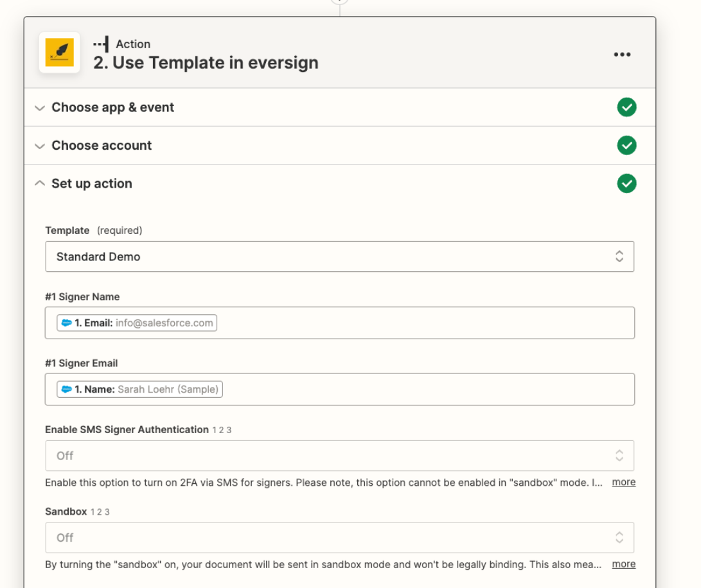Expand the Choose app & event section

point(340,107)
